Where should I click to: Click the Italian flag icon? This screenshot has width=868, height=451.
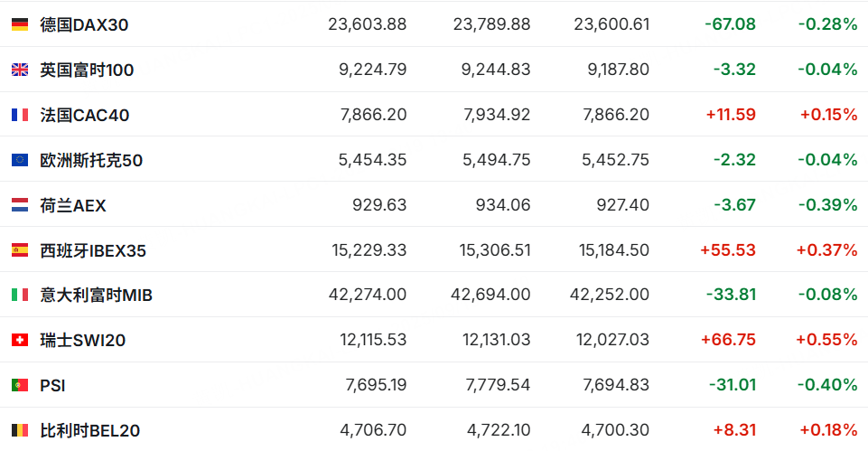click(20, 295)
